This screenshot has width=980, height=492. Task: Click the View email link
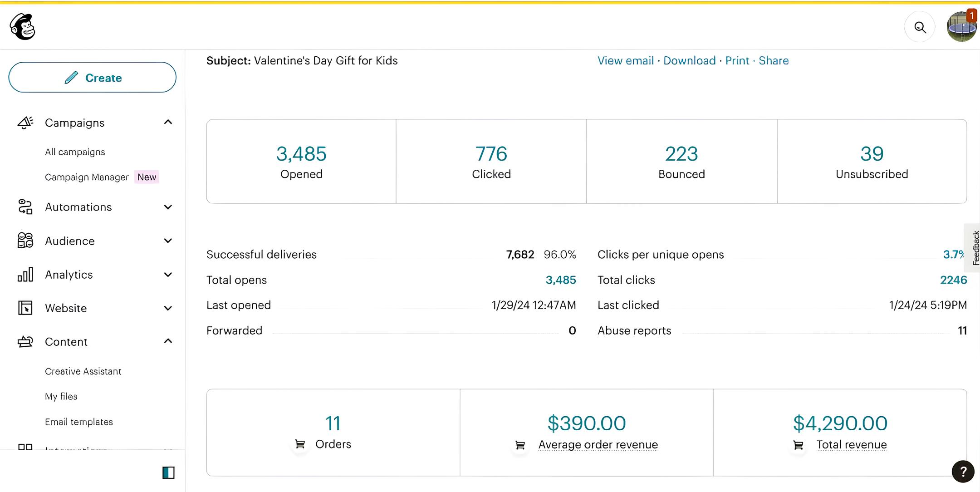[625, 61]
